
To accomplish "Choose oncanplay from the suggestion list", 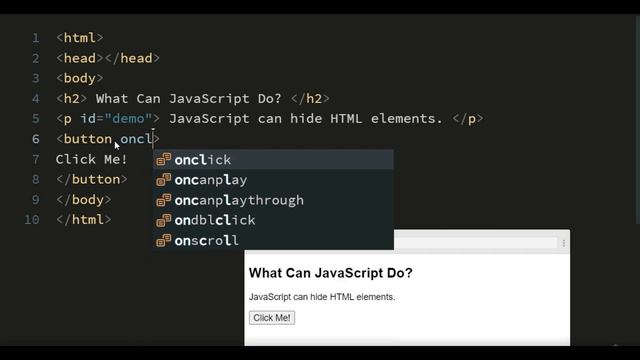I will tap(273, 180).
